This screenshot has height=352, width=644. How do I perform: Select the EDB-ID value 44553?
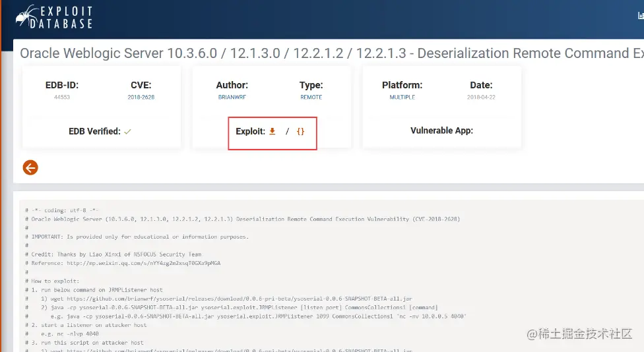[x=62, y=98]
